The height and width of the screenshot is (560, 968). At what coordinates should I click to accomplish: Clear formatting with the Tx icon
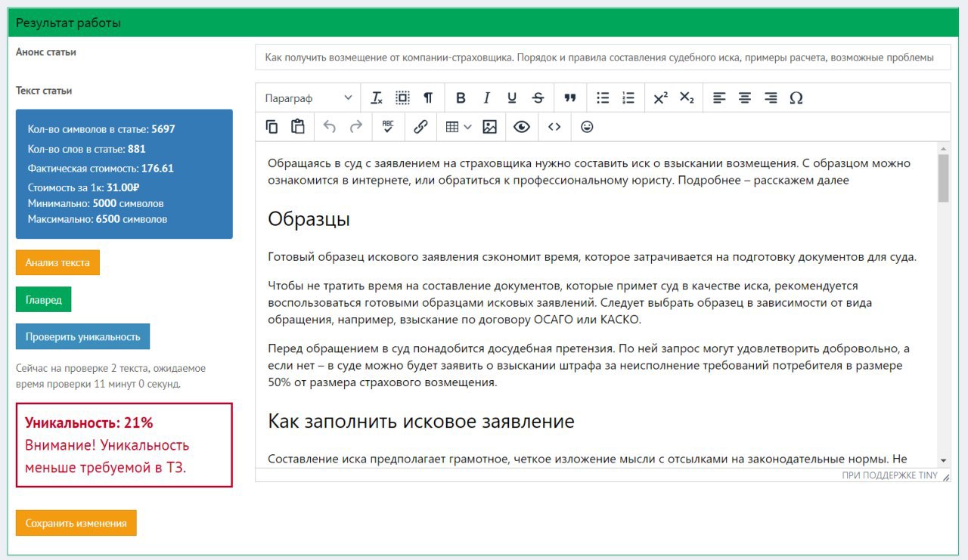[x=377, y=97]
